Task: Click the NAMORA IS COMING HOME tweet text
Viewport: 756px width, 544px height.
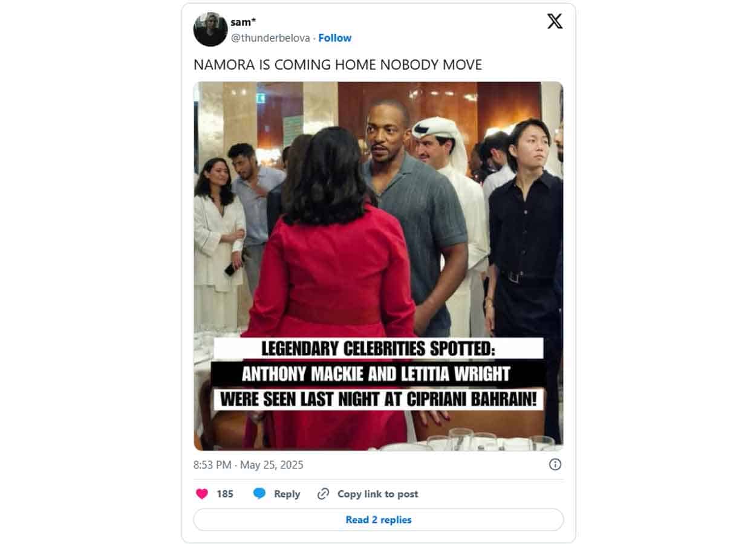Action: point(337,65)
